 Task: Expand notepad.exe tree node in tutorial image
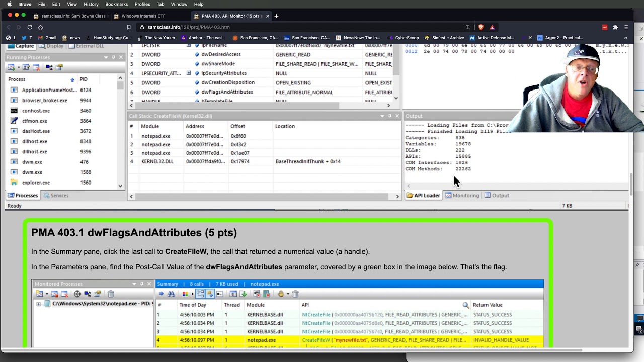pos(39,304)
